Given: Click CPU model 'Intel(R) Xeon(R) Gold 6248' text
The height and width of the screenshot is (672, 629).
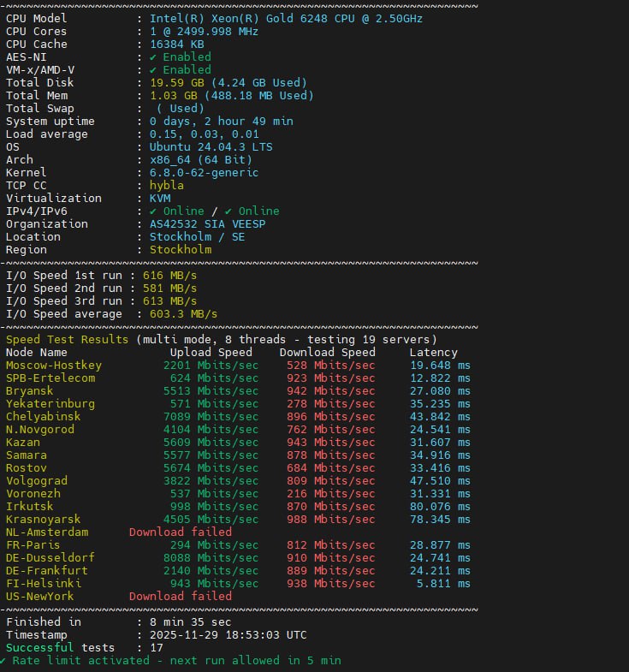Looking at the screenshot, I should [238, 19].
